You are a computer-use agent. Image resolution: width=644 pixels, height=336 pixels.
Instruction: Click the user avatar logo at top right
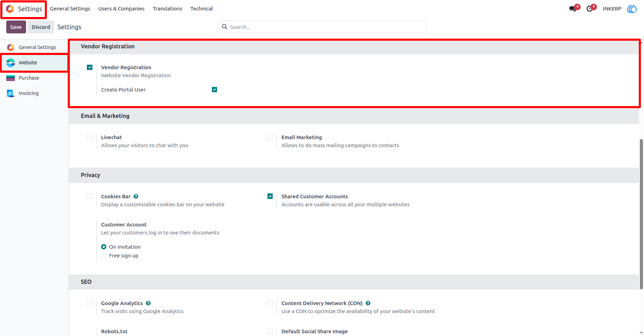coord(632,9)
